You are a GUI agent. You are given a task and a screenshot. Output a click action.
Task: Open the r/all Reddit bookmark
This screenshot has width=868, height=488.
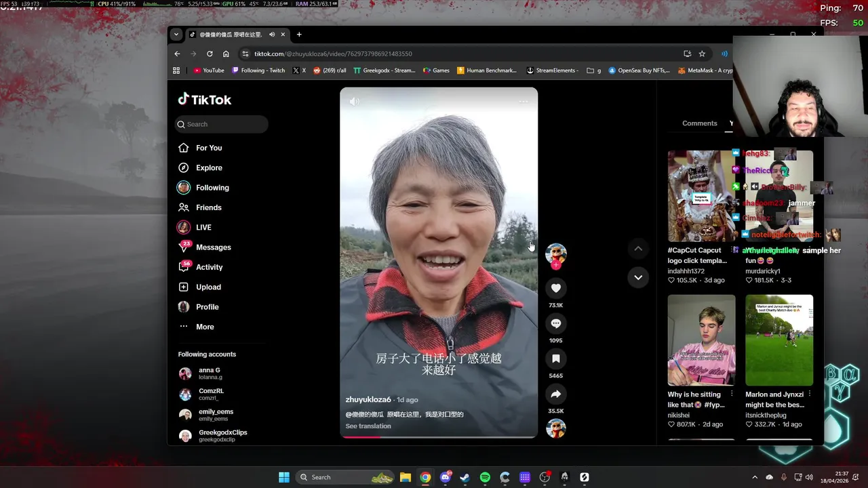tap(330, 70)
